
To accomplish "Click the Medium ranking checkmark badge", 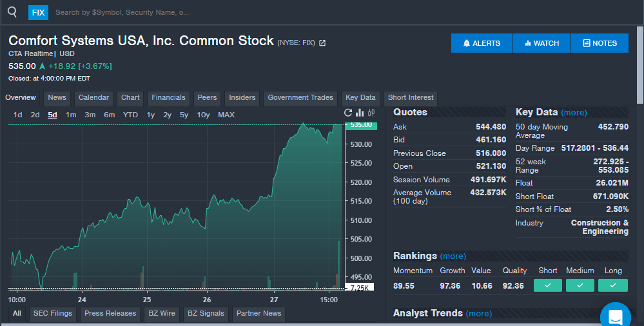I will point(580,285).
